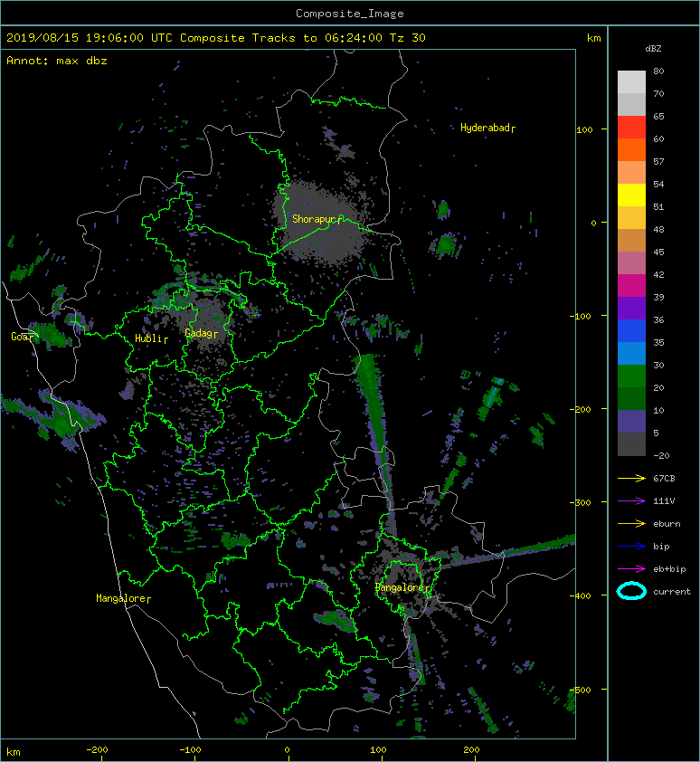
Task: Click the slate violet 10 dBZ swatch
Action: (631, 422)
